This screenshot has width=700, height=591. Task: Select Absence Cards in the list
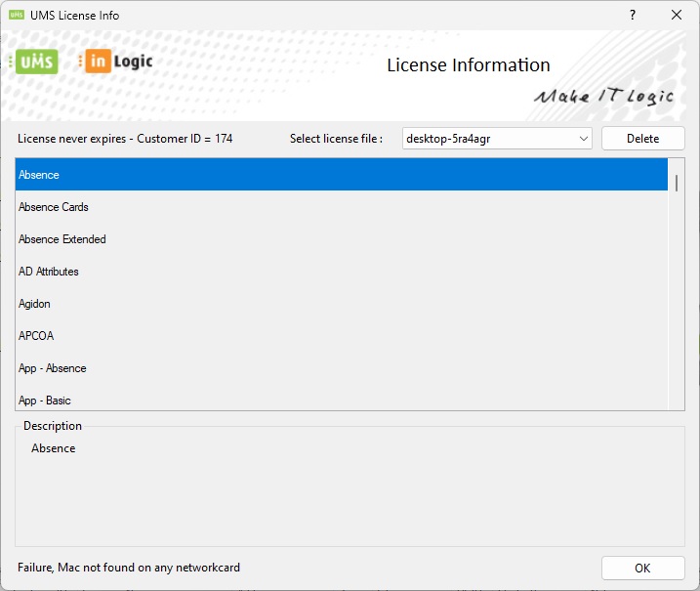click(x=54, y=207)
